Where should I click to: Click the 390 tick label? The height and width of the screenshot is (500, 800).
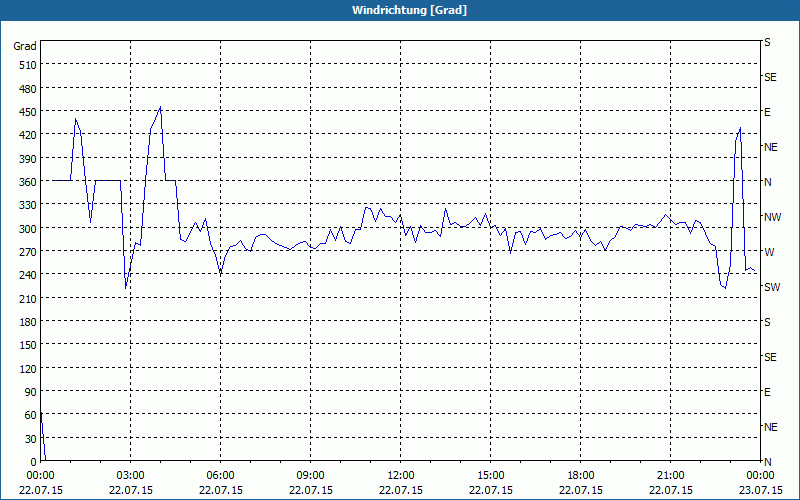(29, 159)
